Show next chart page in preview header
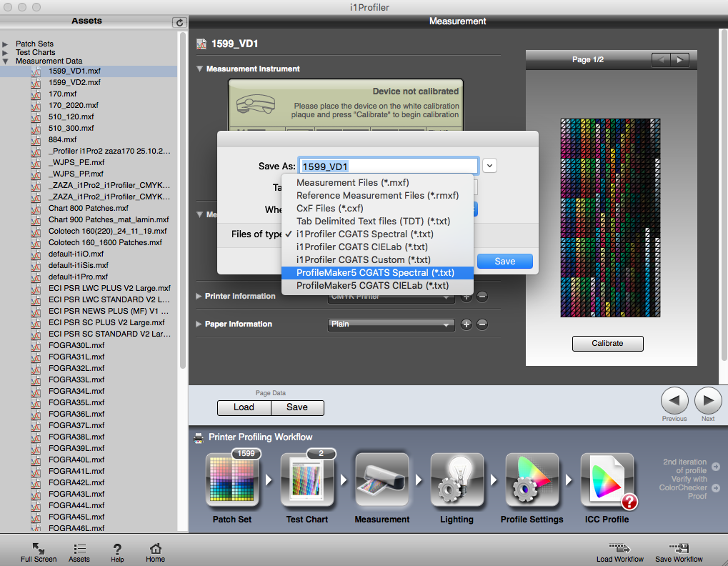728x566 pixels. [x=679, y=59]
